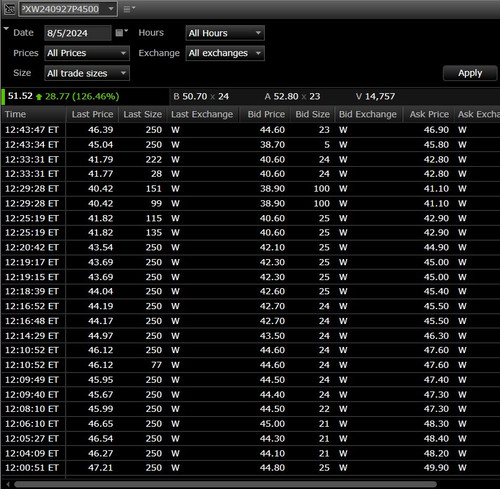Click last price 41.79

pos(101,159)
